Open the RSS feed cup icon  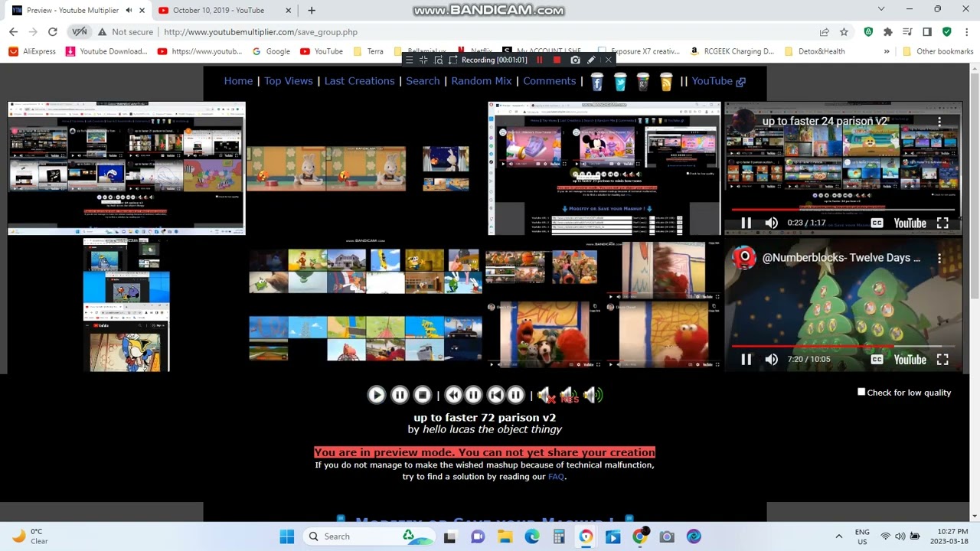tap(666, 81)
